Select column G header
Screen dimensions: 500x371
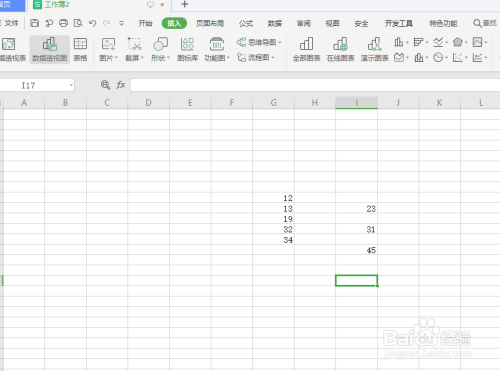click(273, 103)
